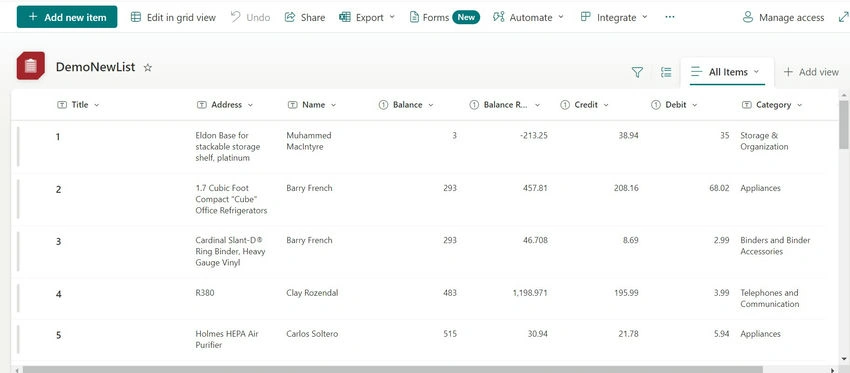This screenshot has height=373, width=850.
Task: Click the balance value 483
Action: pos(450,293)
